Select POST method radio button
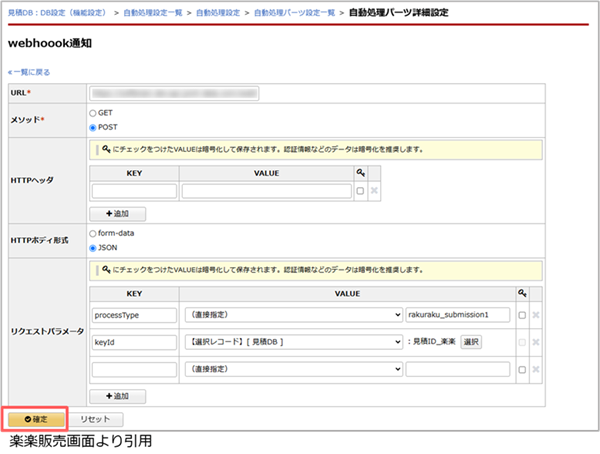This screenshot has height=454, width=600. click(x=94, y=128)
